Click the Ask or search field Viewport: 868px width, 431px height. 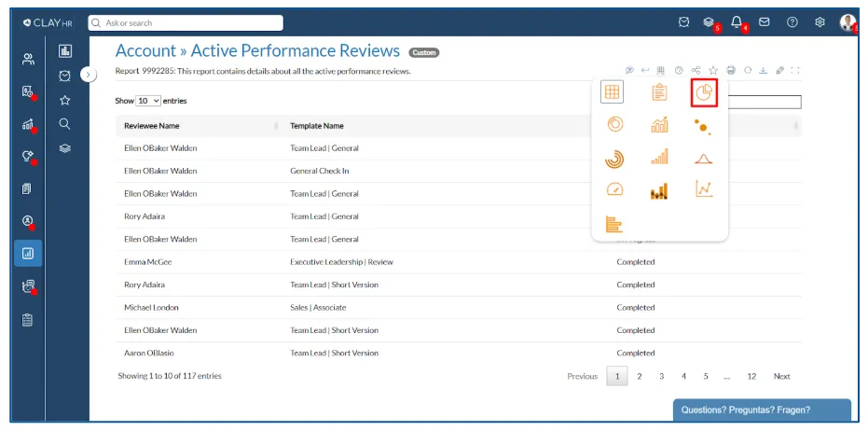[x=186, y=22]
